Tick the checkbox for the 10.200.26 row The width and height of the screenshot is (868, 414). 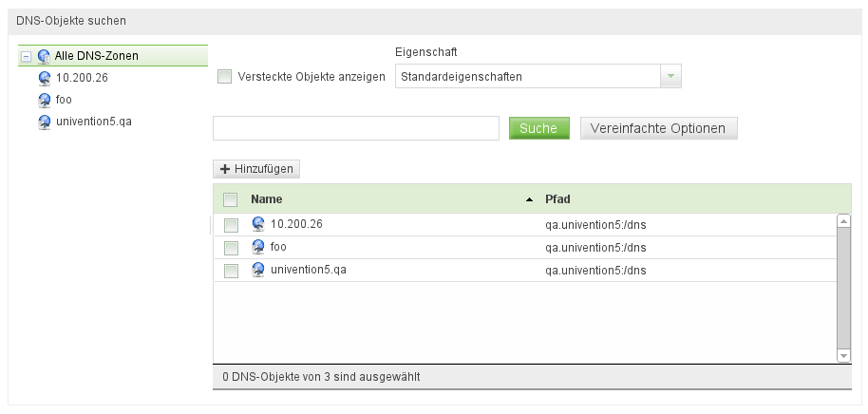(x=231, y=225)
